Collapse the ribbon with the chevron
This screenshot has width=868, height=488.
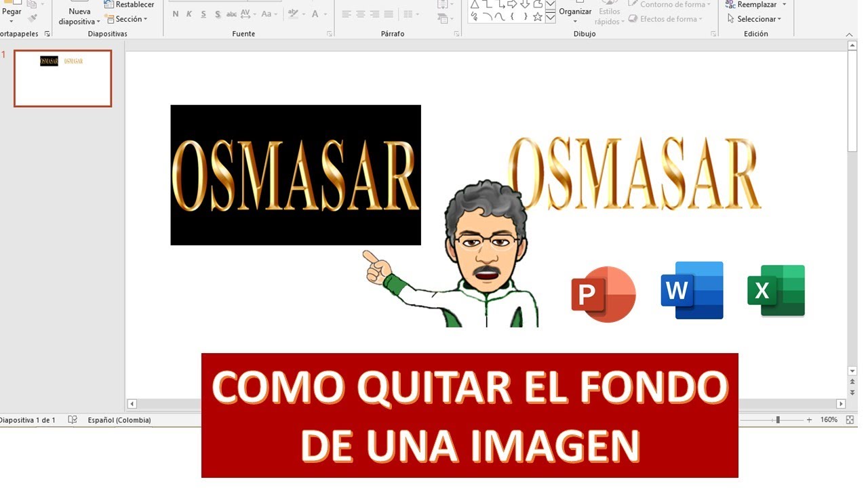(x=850, y=34)
